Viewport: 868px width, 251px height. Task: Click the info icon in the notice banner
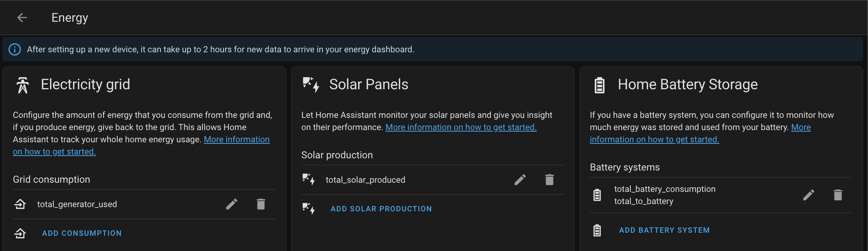click(x=15, y=49)
